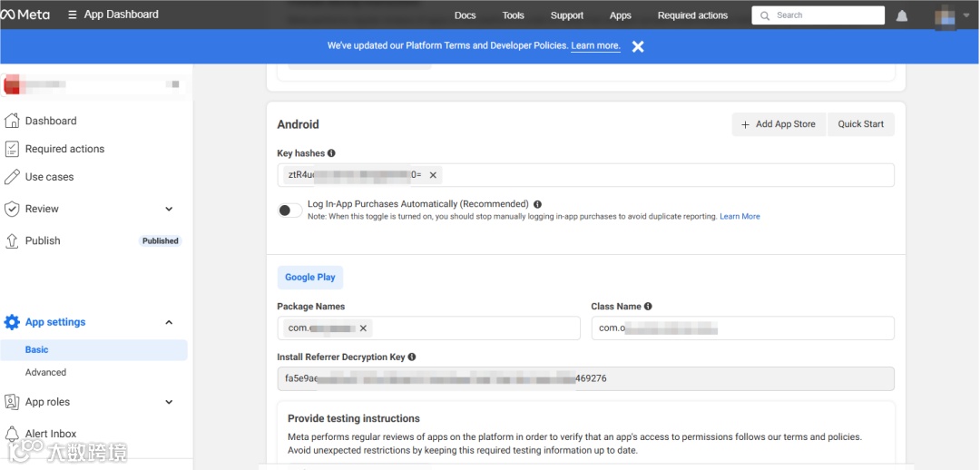
Task: Remove the ztR4u key hash chip
Action: [433, 175]
